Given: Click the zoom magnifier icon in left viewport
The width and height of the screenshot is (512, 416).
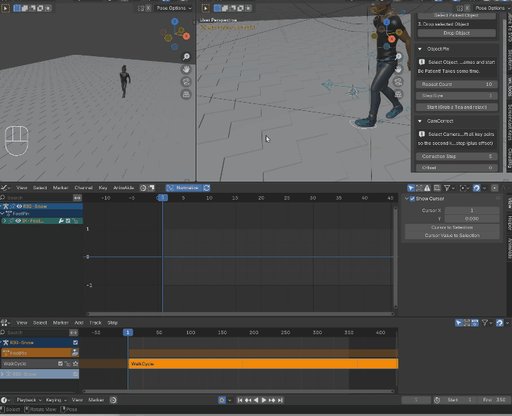Looking at the screenshot, I should [x=186, y=57].
